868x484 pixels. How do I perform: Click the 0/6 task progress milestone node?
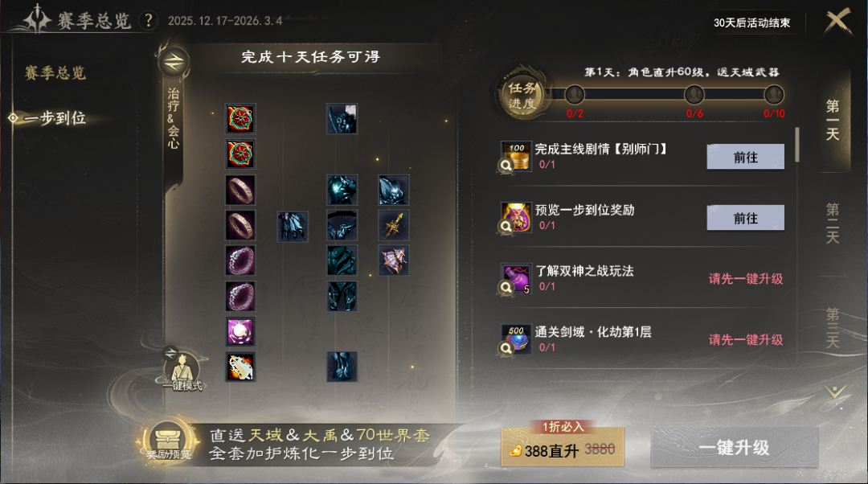tap(694, 95)
